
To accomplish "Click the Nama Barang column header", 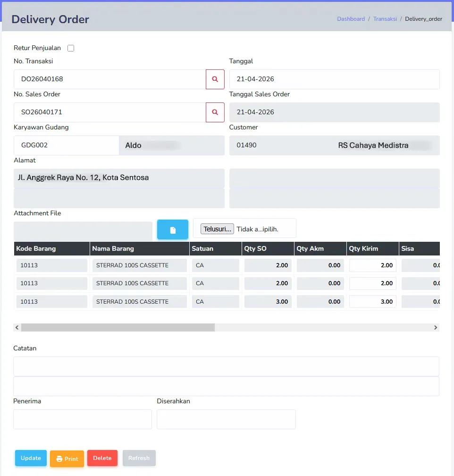I will [x=140, y=248].
